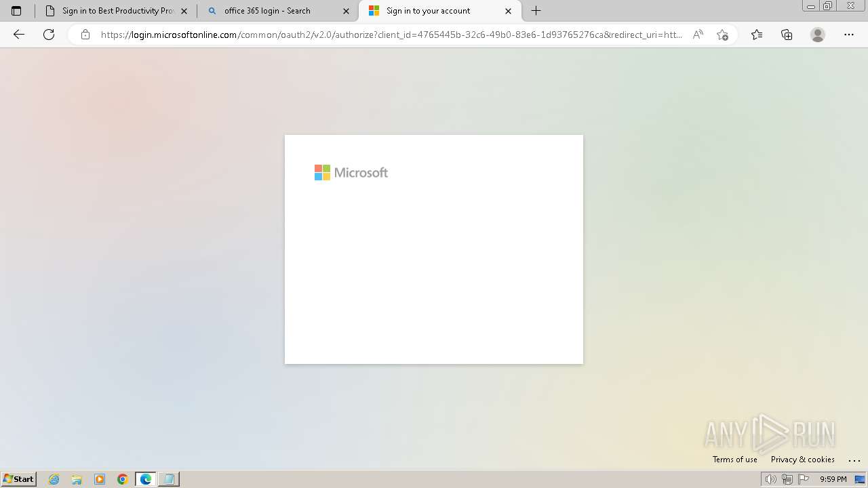Open the Windows Start menu
This screenshot has height=488, width=868.
[x=18, y=479]
